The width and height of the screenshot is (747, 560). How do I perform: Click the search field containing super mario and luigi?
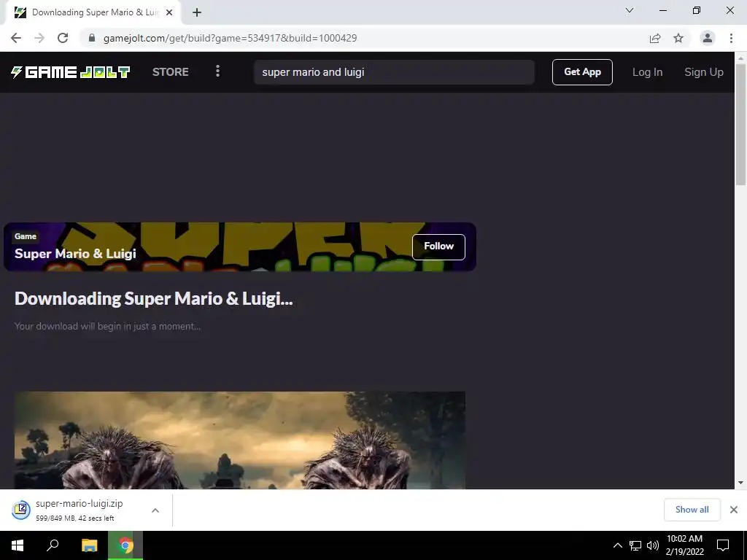click(394, 72)
